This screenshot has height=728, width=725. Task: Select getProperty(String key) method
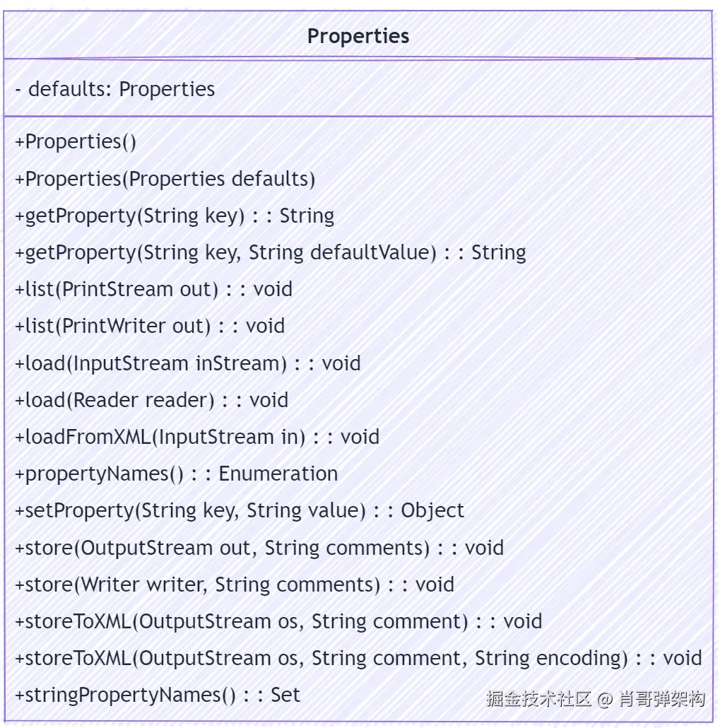(x=175, y=216)
